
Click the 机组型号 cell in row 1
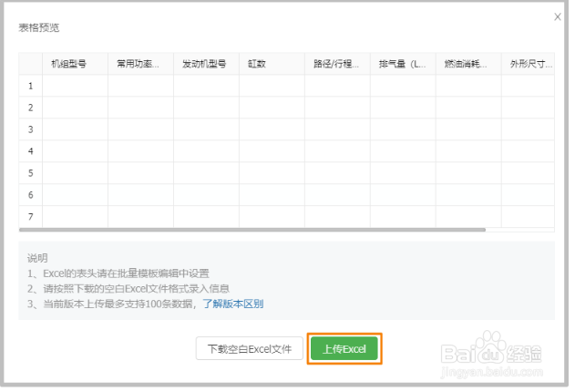tap(75, 86)
